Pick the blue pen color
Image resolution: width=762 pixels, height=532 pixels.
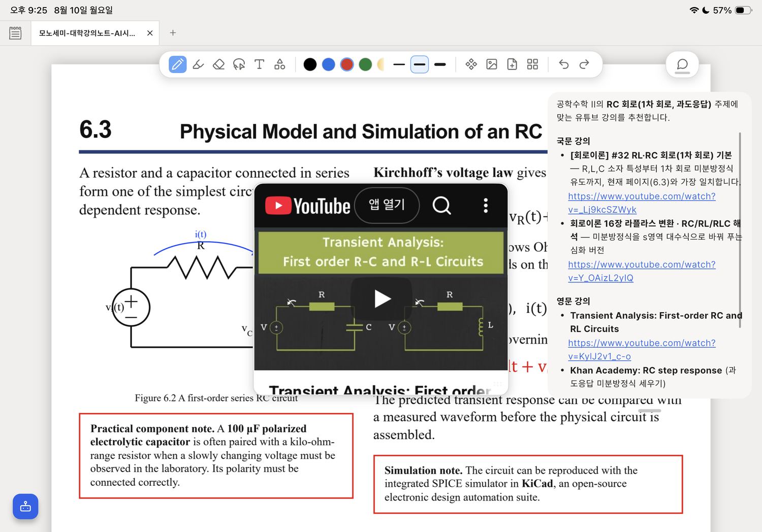(x=329, y=64)
